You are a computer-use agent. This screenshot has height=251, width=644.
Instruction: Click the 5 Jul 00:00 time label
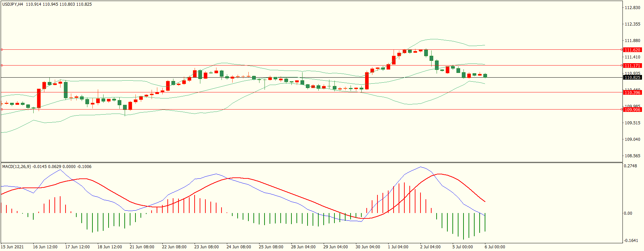(x=462, y=247)
